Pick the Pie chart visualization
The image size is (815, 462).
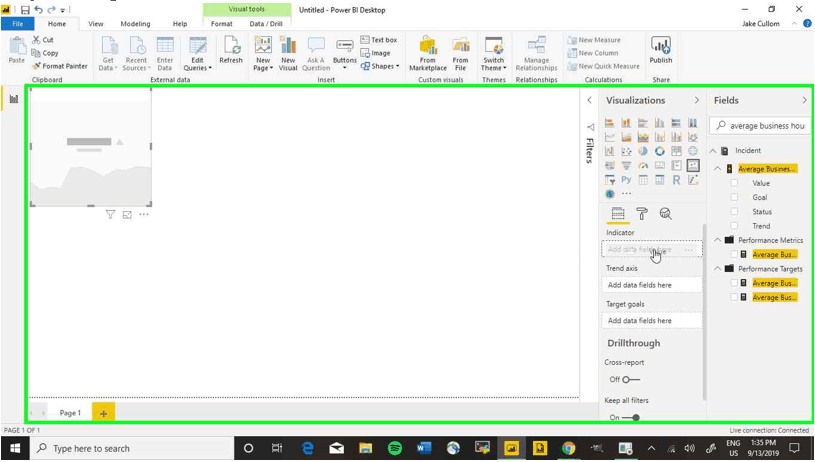[643, 151]
